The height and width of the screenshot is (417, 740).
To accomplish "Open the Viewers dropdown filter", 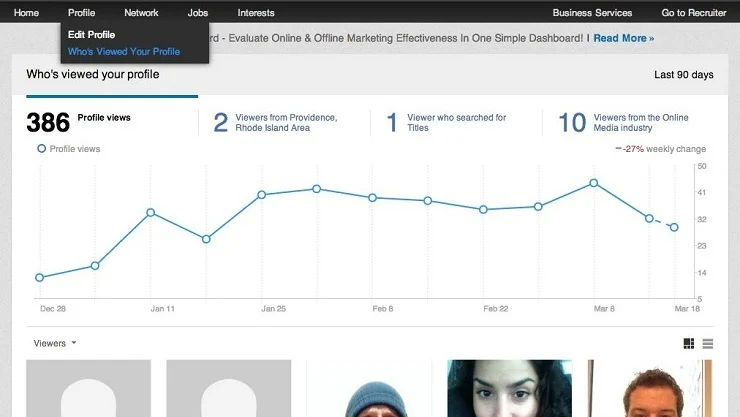I will pos(55,343).
